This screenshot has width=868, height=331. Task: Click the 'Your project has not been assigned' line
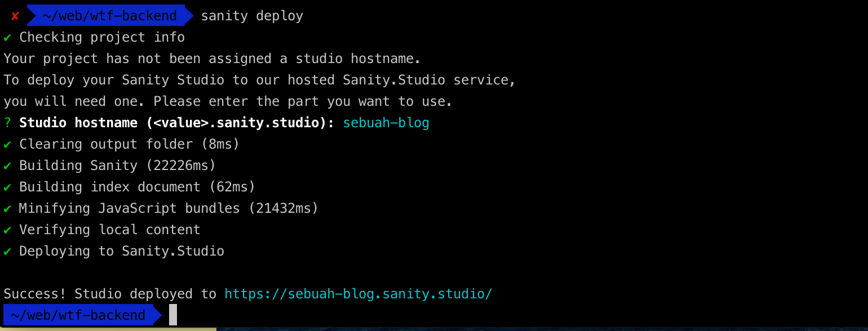[x=212, y=59]
